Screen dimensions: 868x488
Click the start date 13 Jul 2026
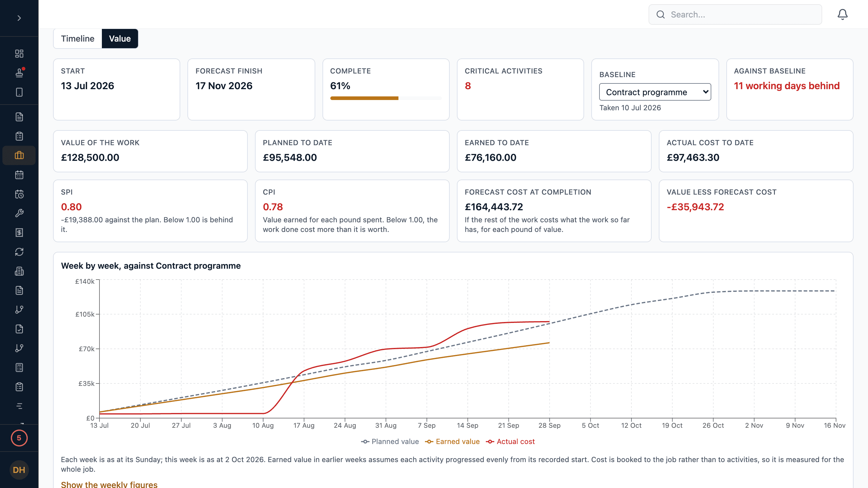[88, 86]
